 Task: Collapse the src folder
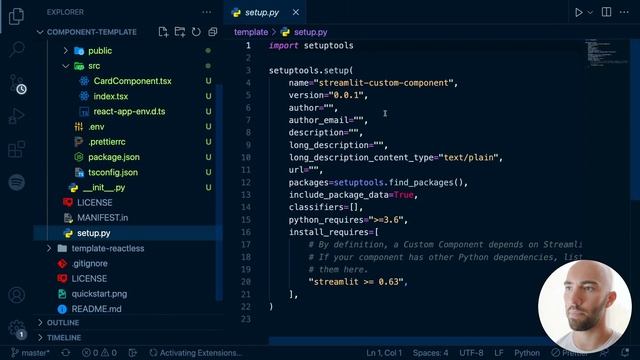point(65,66)
